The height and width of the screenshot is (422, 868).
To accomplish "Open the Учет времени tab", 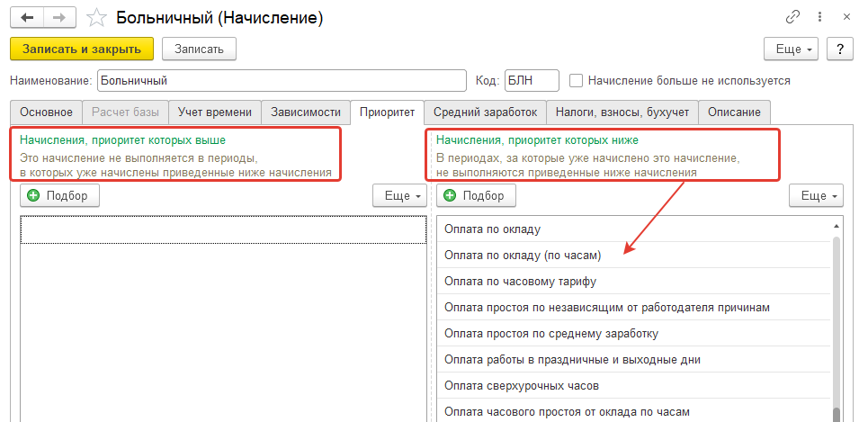I will click(x=215, y=112).
